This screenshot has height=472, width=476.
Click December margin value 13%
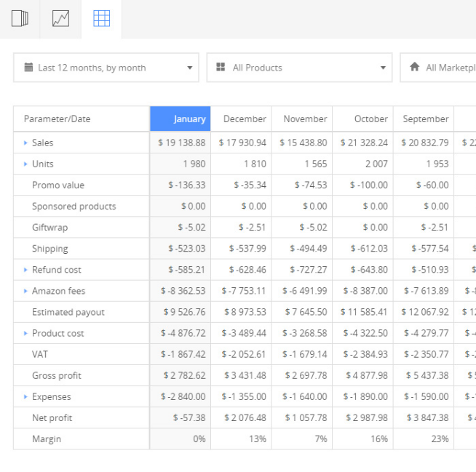pos(258,439)
